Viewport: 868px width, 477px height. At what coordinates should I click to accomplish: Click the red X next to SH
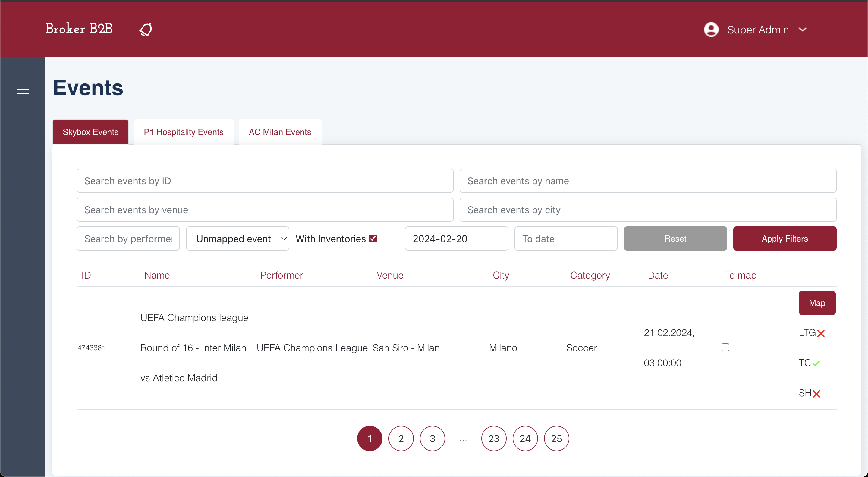[x=816, y=394]
